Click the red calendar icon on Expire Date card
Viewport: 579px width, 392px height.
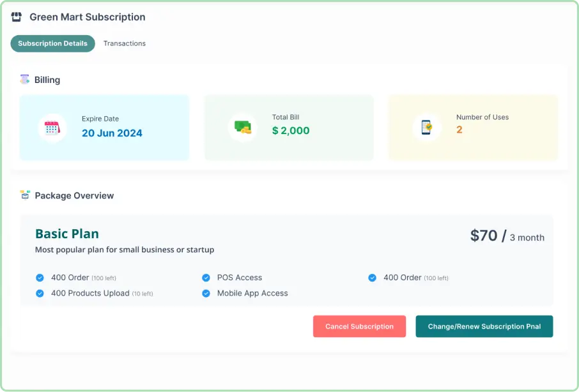click(51, 127)
